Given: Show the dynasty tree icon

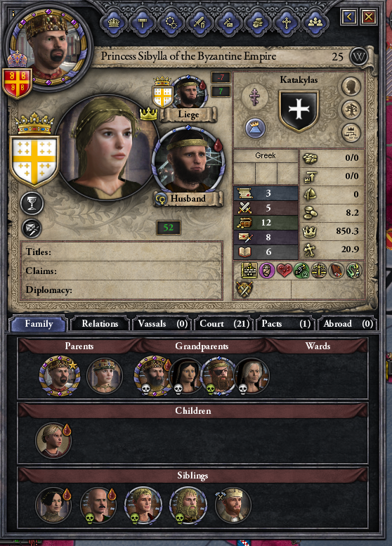Looking at the screenshot, I should point(351,110).
